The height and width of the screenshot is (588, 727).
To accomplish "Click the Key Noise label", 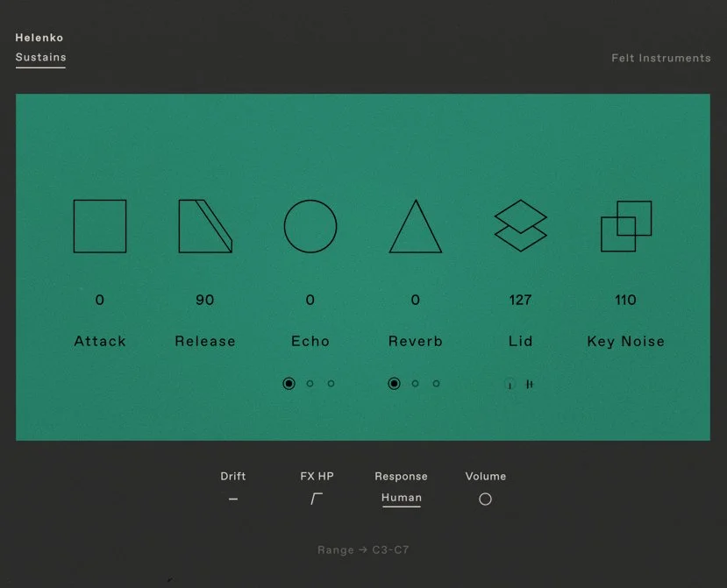I will [625, 342].
